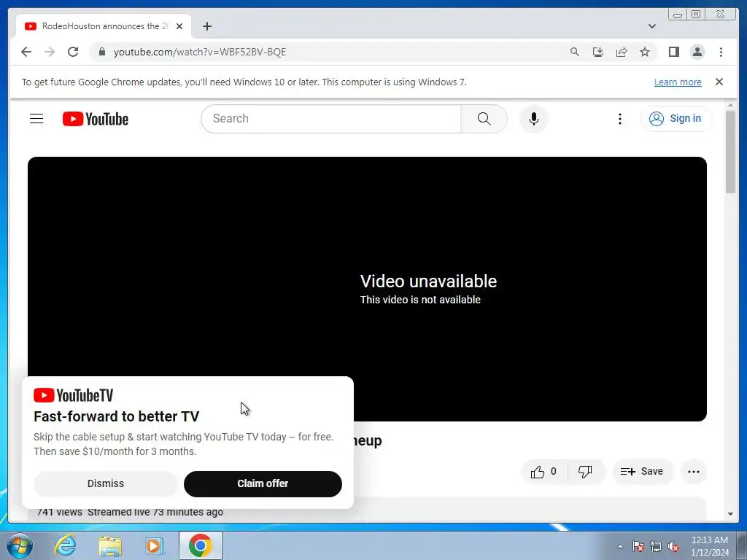
Task: Open Chrome profile avatar
Action: tap(697, 52)
